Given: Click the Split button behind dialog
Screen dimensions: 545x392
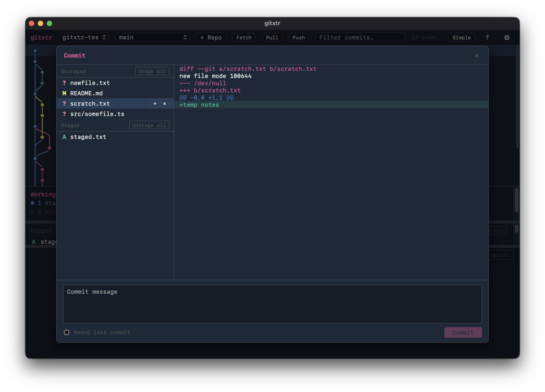Looking at the screenshot, I should pyautogui.click(x=501, y=255).
